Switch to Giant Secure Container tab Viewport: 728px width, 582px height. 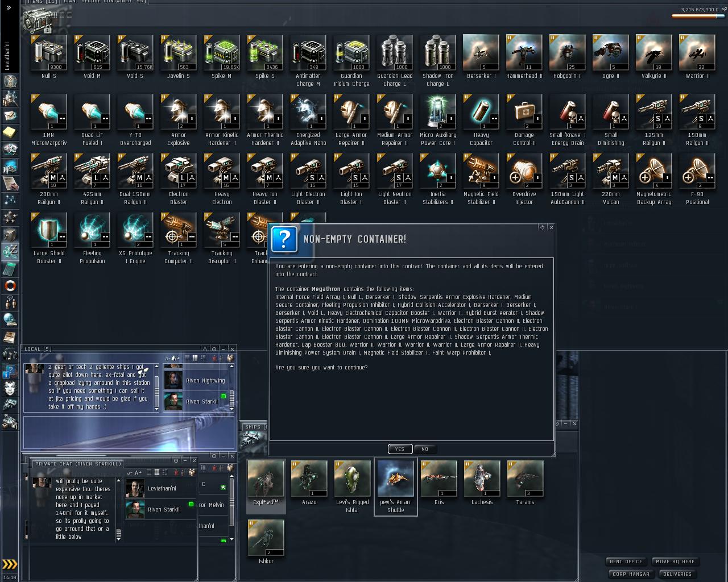coord(105,2)
